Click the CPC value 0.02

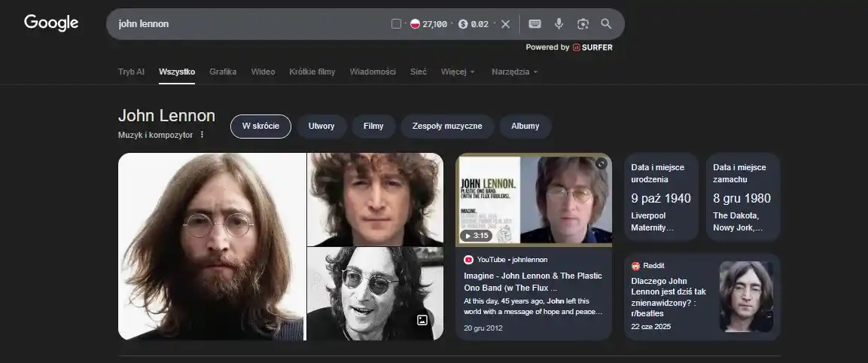pos(480,24)
